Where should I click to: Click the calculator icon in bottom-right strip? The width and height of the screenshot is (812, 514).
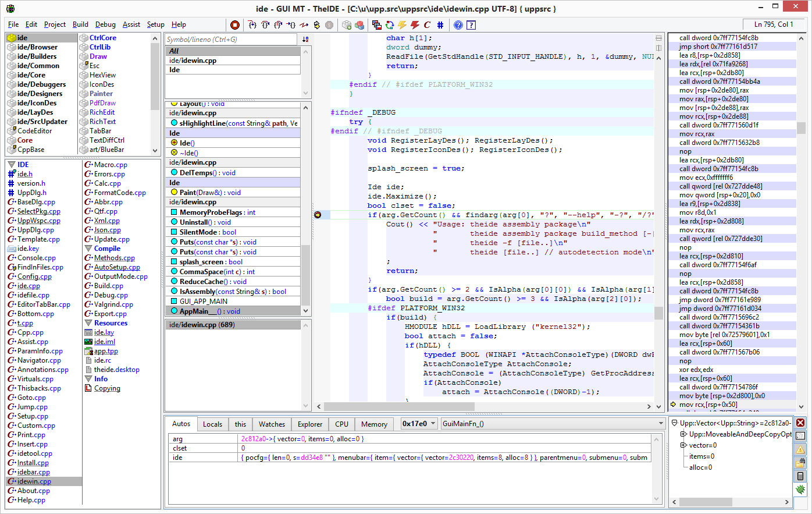click(801, 476)
